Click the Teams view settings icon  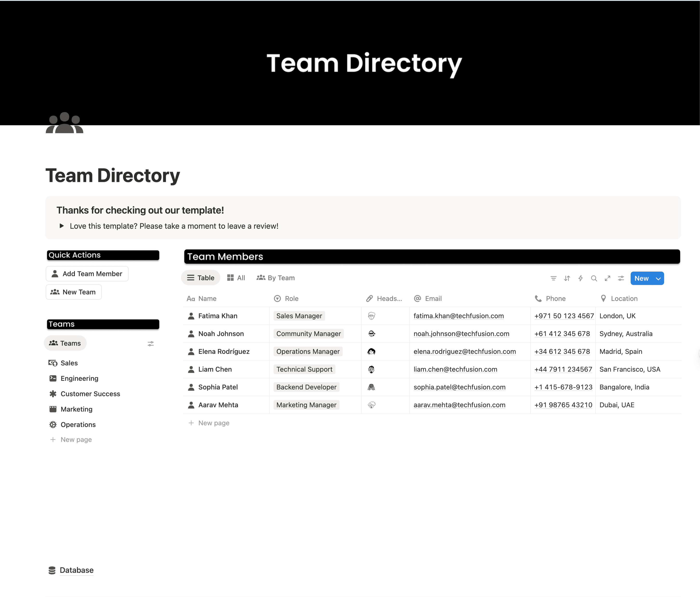pos(151,343)
